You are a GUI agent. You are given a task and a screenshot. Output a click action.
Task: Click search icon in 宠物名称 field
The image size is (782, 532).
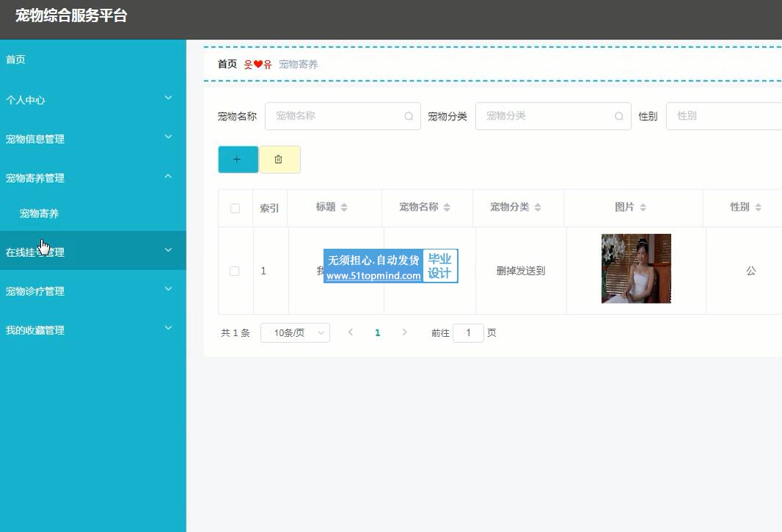click(x=409, y=116)
